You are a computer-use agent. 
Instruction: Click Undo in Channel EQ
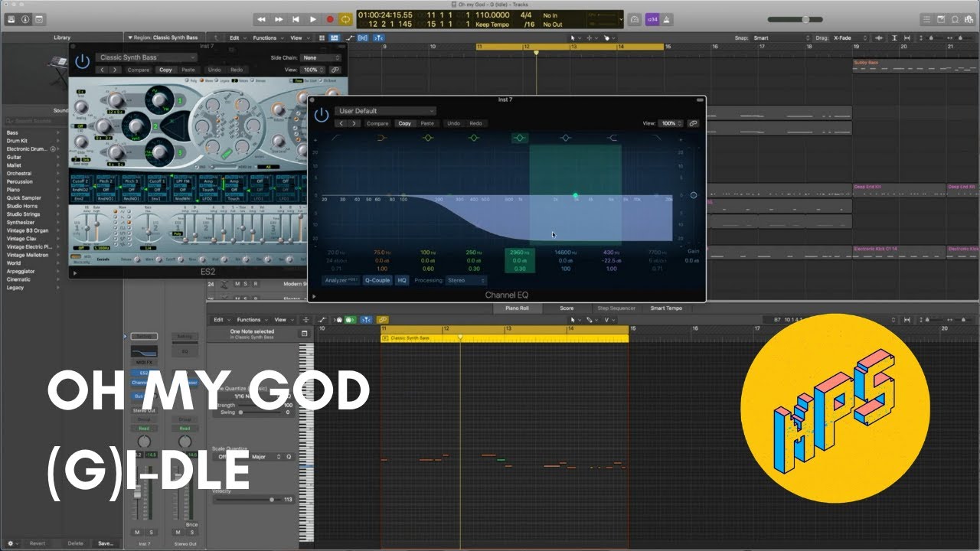pos(453,123)
